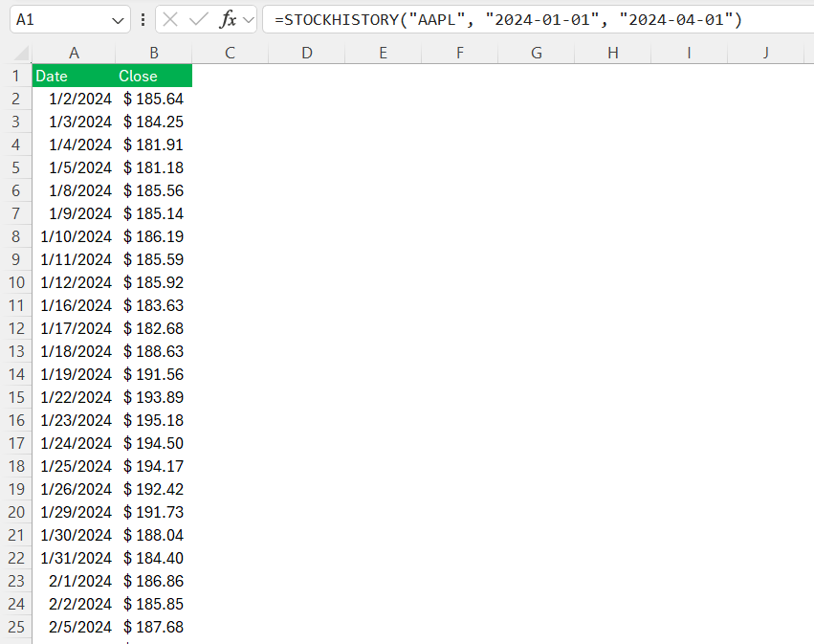Select column C header
This screenshot has height=644, width=814.
point(230,53)
